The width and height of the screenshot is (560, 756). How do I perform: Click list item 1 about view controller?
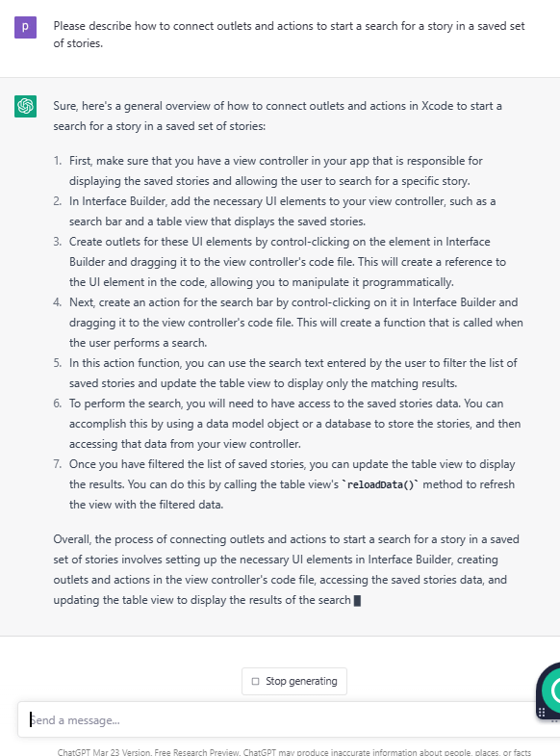click(276, 170)
